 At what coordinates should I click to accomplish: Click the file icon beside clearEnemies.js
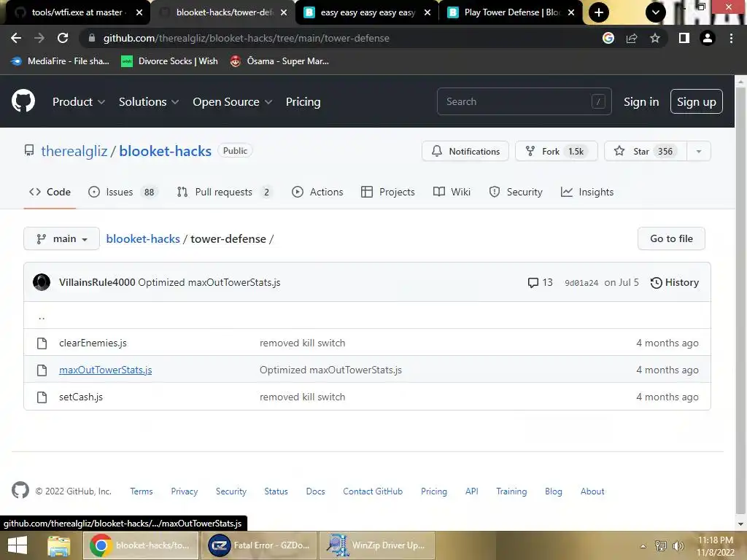tap(42, 343)
